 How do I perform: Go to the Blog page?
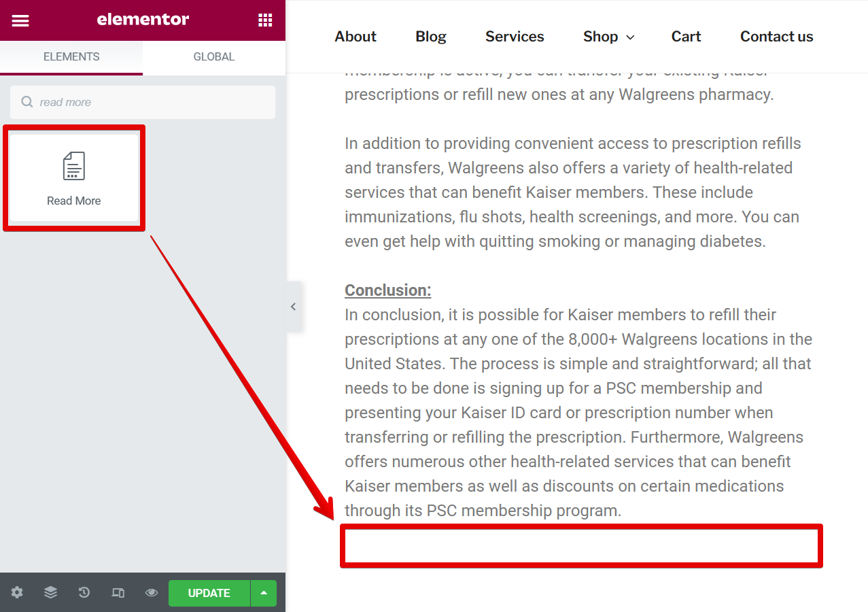[x=431, y=37]
